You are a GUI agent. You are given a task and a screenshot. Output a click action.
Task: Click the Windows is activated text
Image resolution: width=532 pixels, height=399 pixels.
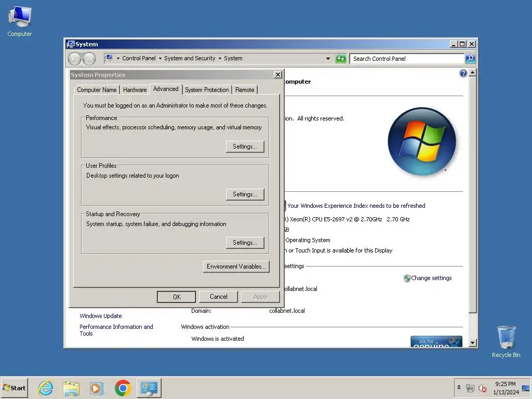218,339
